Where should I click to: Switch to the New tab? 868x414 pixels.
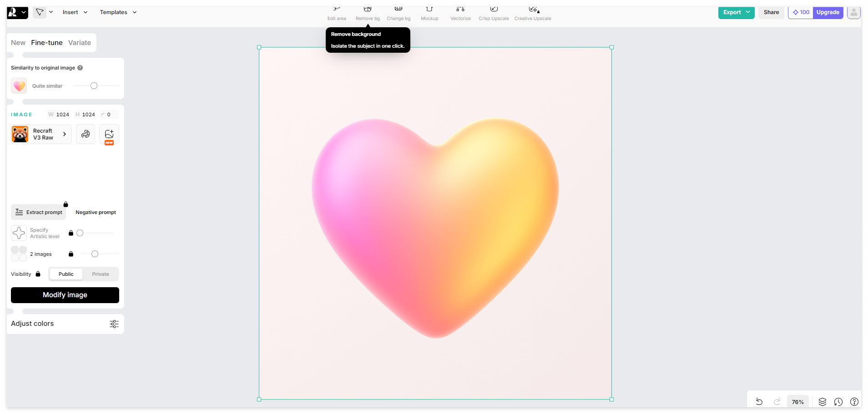click(18, 43)
